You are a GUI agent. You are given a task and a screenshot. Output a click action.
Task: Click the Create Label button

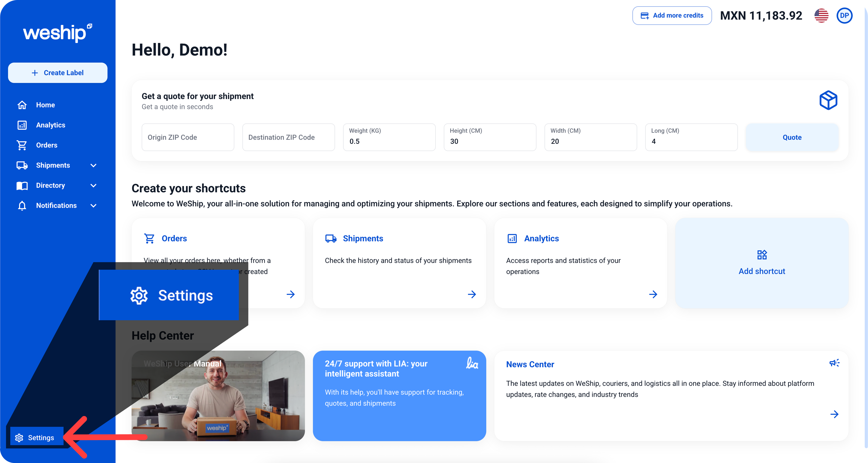[x=58, y=73]
